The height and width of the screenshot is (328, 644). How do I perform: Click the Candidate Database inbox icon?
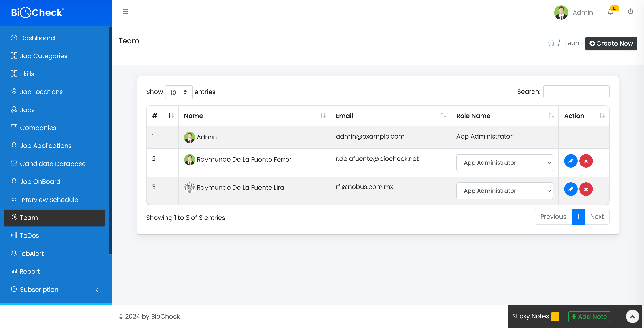[14, 163]
